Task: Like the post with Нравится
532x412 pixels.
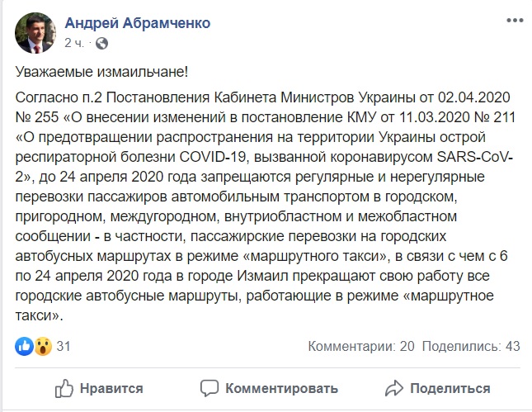Action: click(x=99, y=388)
